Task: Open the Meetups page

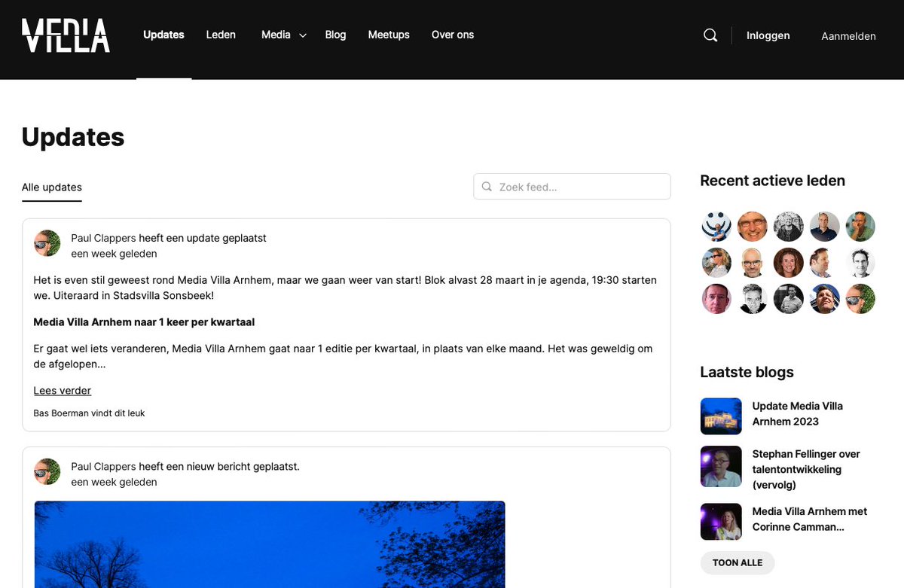Action: (389, 35)
